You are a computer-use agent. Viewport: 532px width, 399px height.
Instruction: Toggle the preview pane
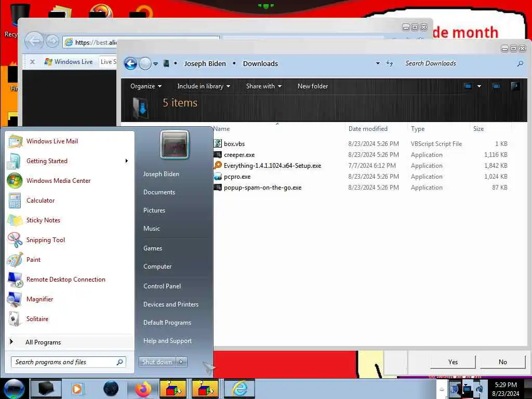click(496, 86)
